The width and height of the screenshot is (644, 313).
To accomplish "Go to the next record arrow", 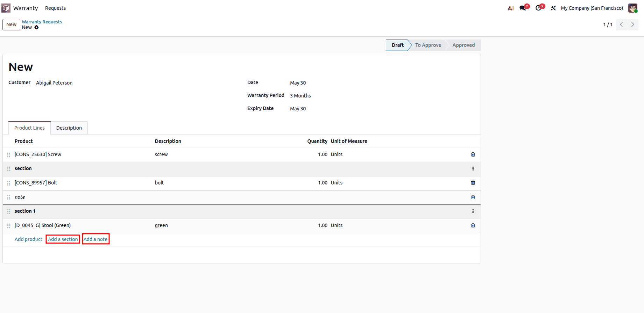I will [x=632, y=24].
